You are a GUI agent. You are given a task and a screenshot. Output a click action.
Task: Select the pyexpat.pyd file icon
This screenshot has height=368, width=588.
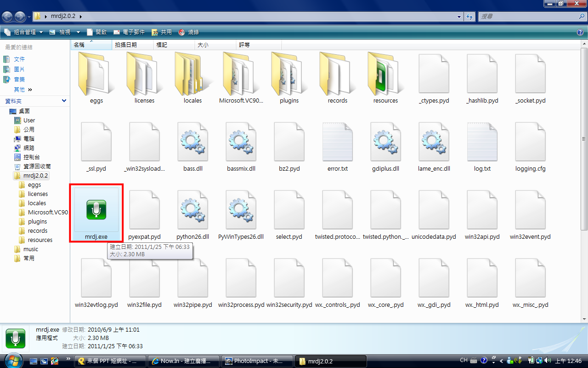[145, 210]
